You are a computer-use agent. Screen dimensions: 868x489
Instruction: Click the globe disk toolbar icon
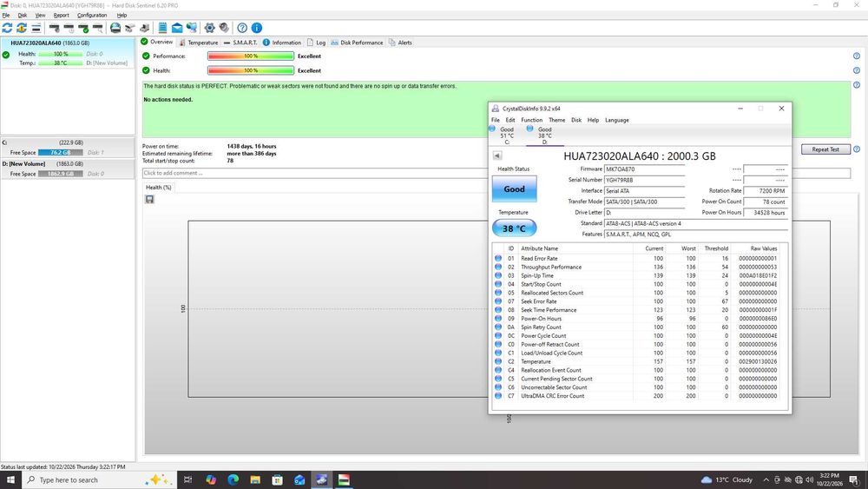pyautogui.click(x=115, y=28)
